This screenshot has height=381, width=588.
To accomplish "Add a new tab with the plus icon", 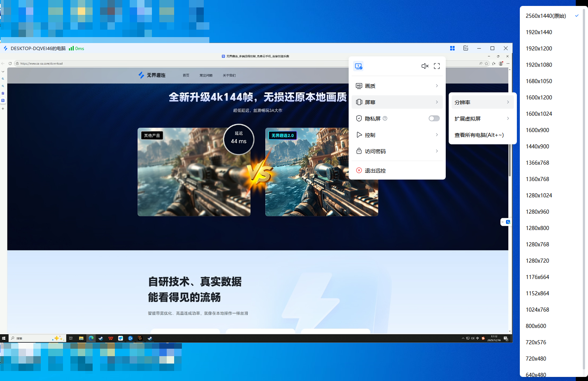I will click(3, 109).
